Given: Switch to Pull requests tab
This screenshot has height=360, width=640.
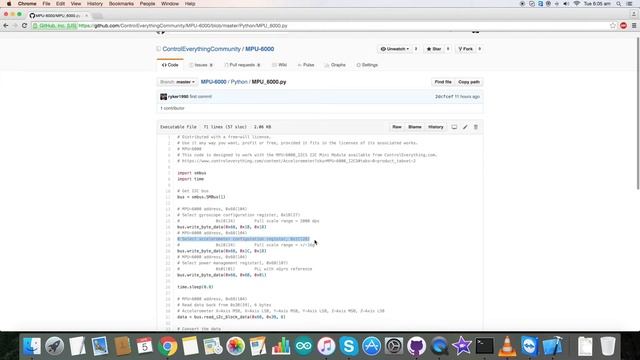Looking at the screenshot, I should [242, 65].
